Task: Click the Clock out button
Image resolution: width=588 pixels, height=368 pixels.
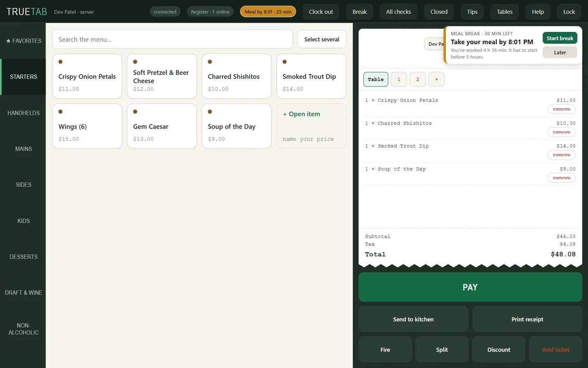Action: click(x=321, y=12)
